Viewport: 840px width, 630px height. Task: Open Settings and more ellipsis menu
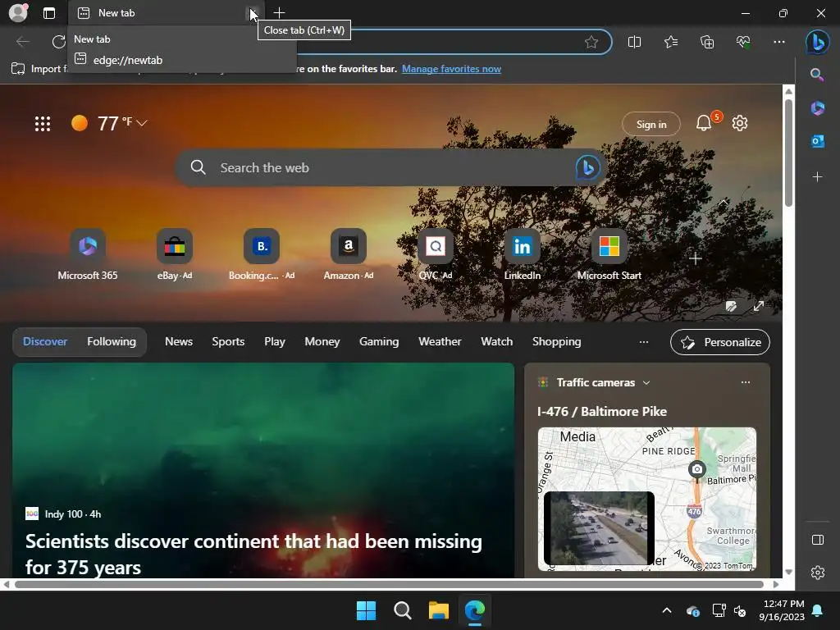[779, 42]
